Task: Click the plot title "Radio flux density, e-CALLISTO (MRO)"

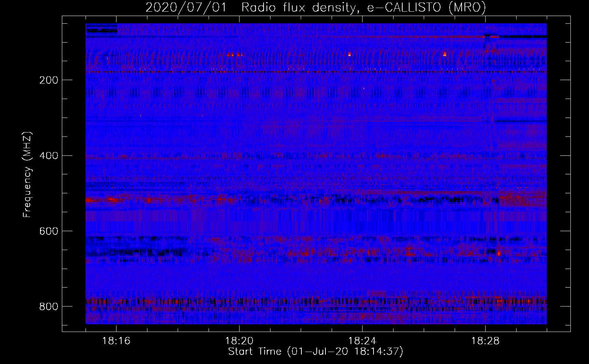Action: tap(364, 8)
